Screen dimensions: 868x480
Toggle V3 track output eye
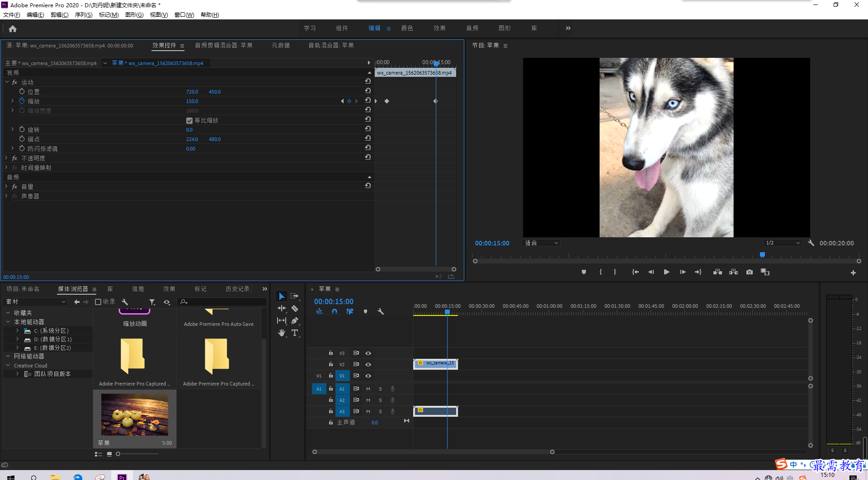368,353
